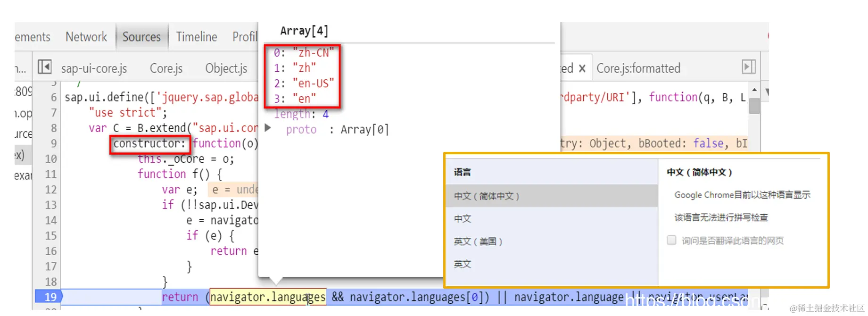Click the 语言 column header
The image size is (868, 316).
[462, 172]
